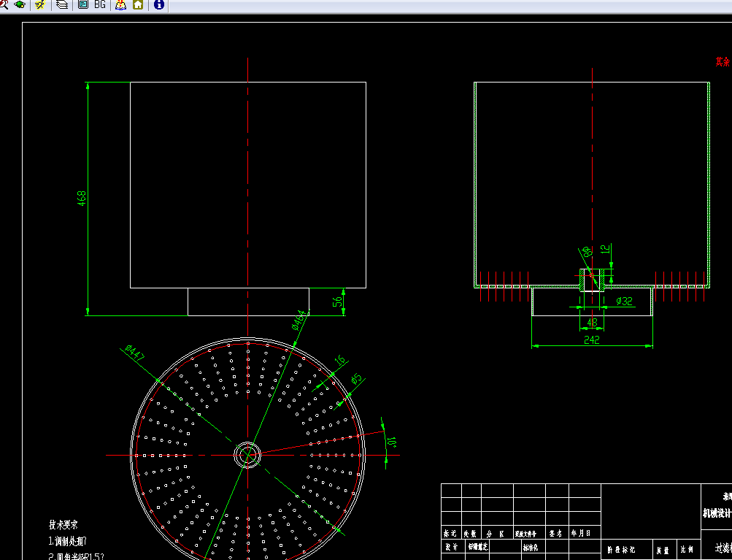The width and height of the screenshot is (732, 560).
Task: Open the help book icon
Action: 120,4
